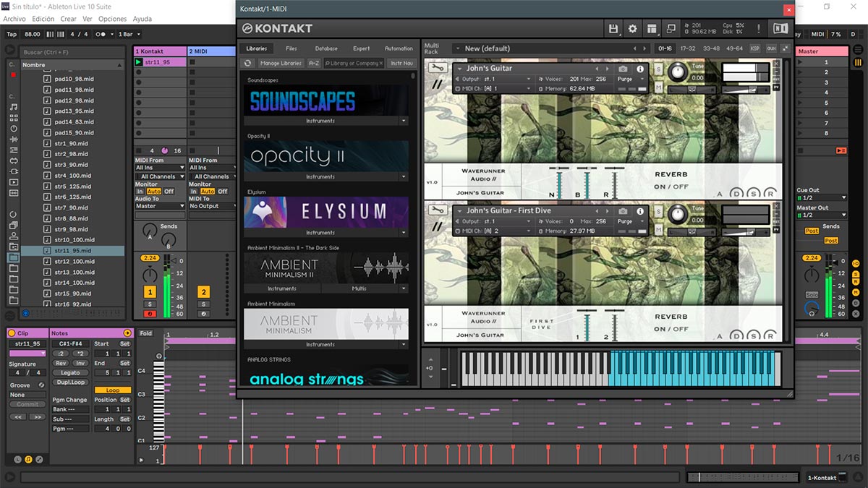Click the Manage Libraries button
Viewport: 868px width, 488px height.
(x=281, y=64)
